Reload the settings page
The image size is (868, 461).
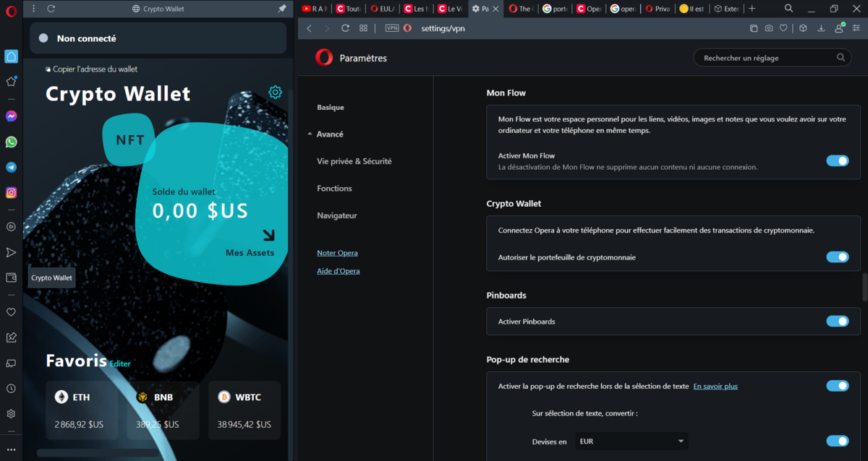point(345,28)
